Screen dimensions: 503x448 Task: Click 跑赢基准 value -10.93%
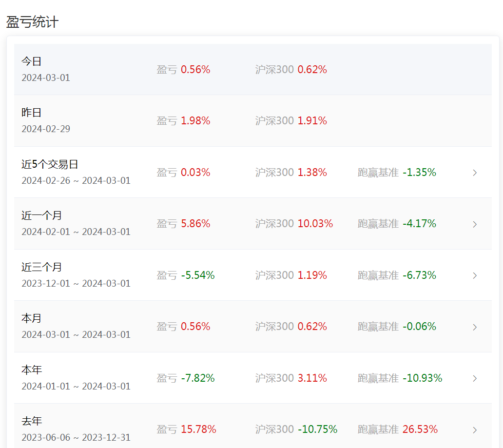point(422,378)
